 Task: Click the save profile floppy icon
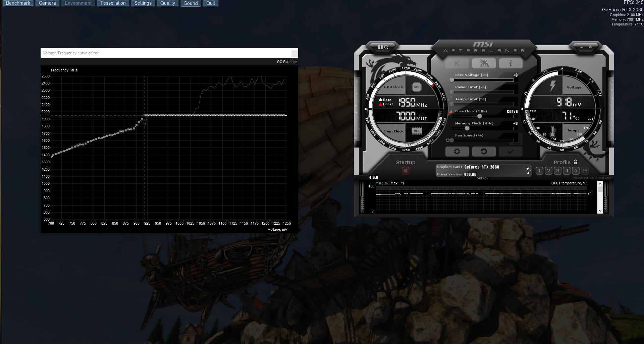pyautogui.click(x=585, y=171)
